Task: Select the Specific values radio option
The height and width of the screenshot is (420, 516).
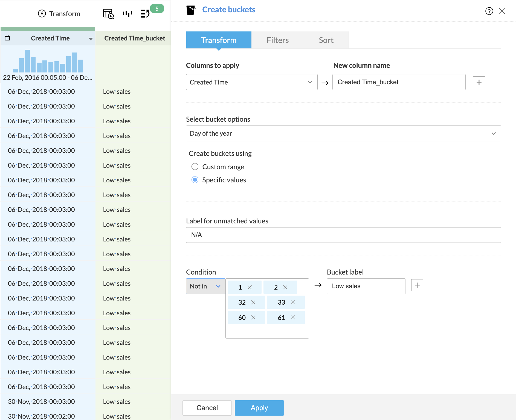Action: pos(195,180)
